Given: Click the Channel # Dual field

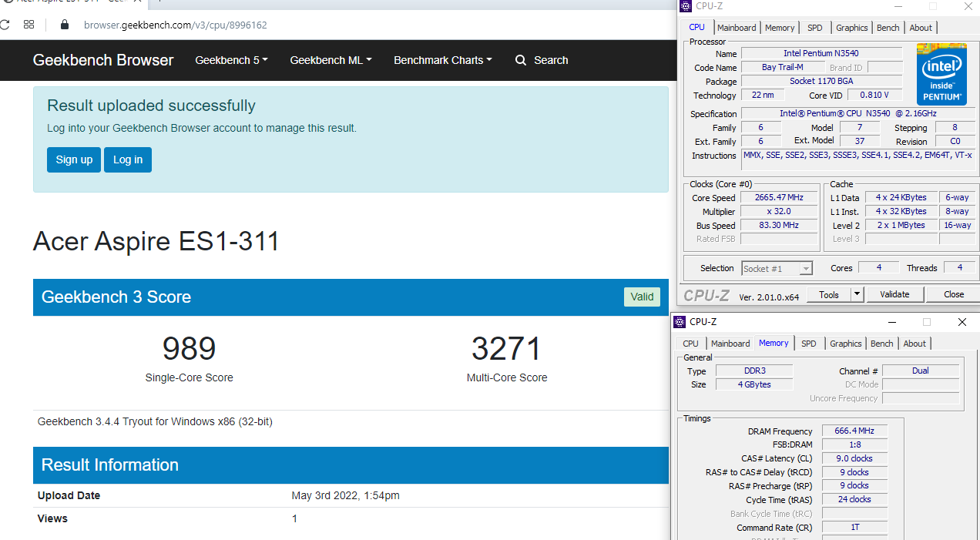Looking at the screenshot, I should pos(921,371).
